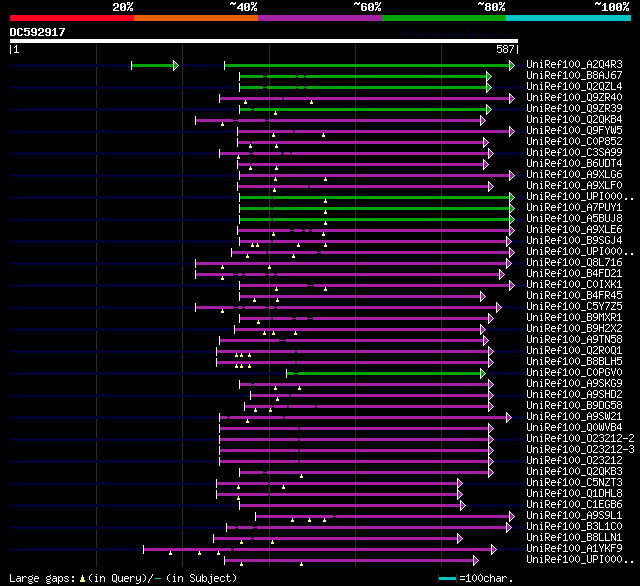Viewport: 640px width, 586px height.
Task: Click the UniRef100_B9H2X2 label
Action: [574, 329]
